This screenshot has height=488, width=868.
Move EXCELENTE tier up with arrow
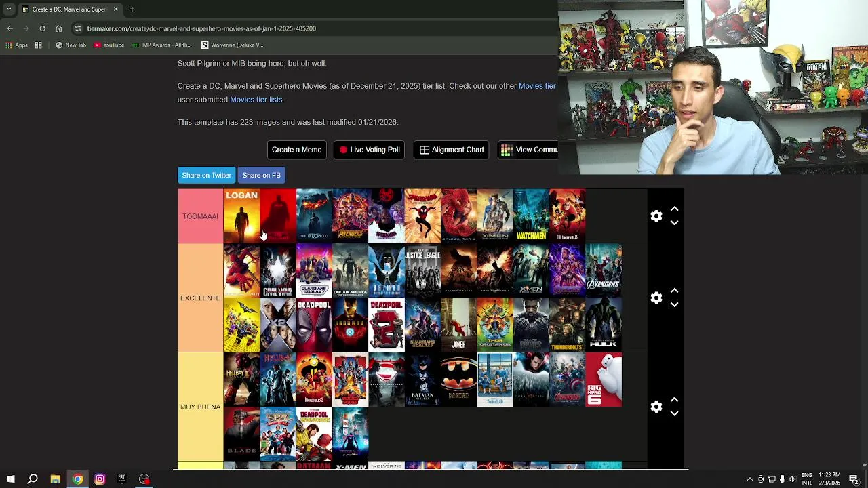[674, 291]
